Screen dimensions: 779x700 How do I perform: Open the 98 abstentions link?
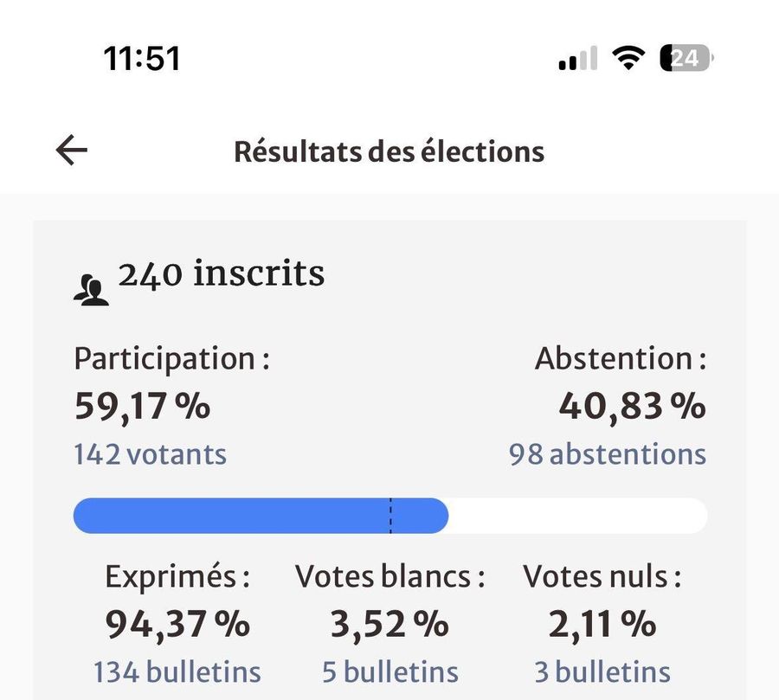[607, 454]
